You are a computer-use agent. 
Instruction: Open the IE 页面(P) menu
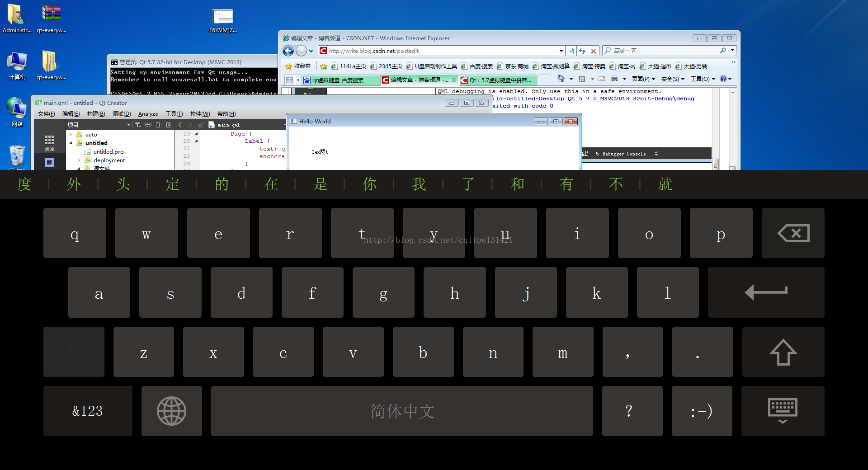click(643, 79)
